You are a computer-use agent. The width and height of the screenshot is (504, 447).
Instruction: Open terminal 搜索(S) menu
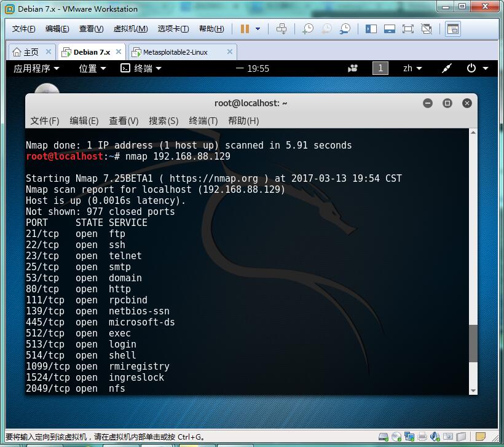tap(163, 121)
